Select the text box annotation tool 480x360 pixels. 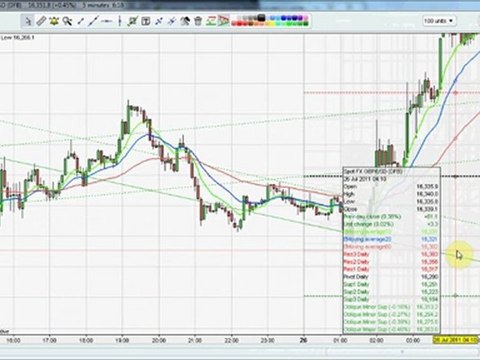click(146, 21)
